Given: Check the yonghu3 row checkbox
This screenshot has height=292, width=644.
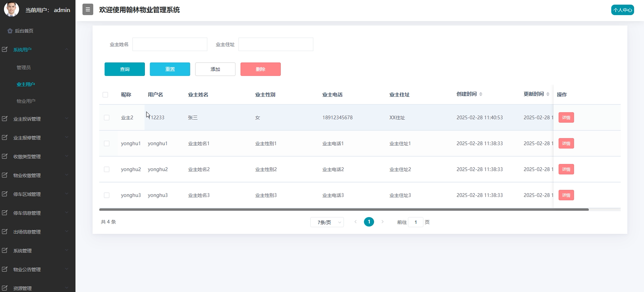Looking at the screenshot, I should click(x=106, y=195).
